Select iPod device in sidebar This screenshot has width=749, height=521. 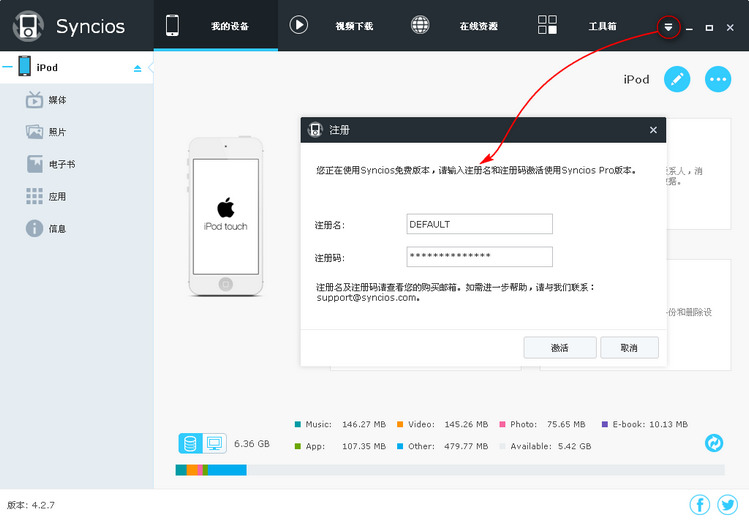[76, 67]
